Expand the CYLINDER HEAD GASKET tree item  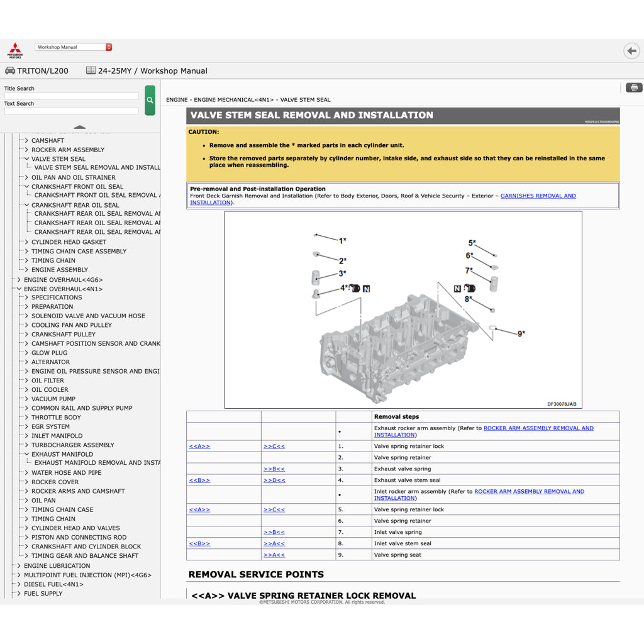tap(25, 241)
